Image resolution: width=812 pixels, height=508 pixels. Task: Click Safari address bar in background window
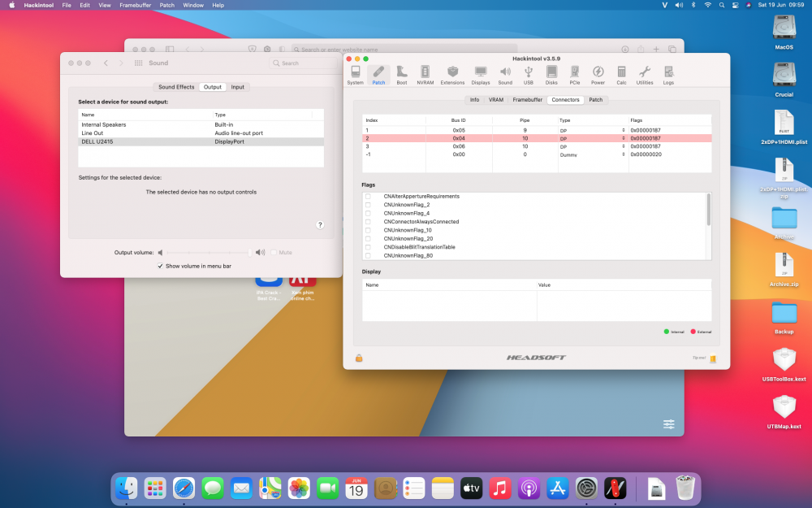point(404,50)
